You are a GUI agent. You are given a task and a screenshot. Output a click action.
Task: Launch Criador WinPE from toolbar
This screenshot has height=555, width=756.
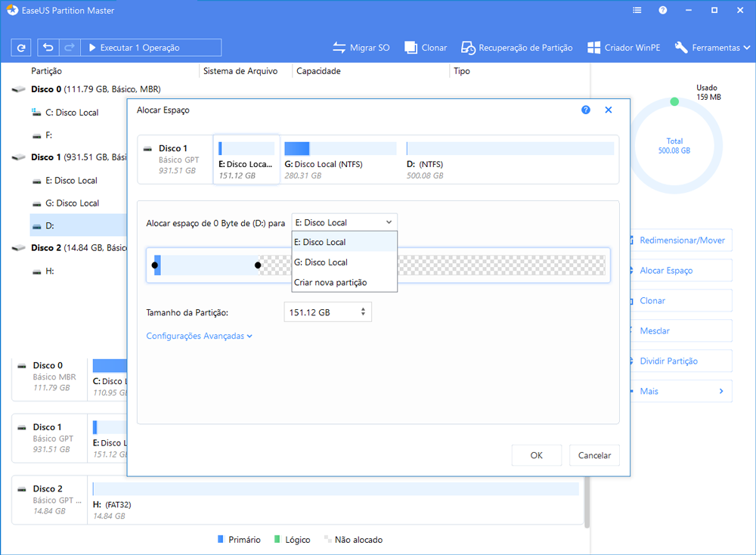pos(594,48)
